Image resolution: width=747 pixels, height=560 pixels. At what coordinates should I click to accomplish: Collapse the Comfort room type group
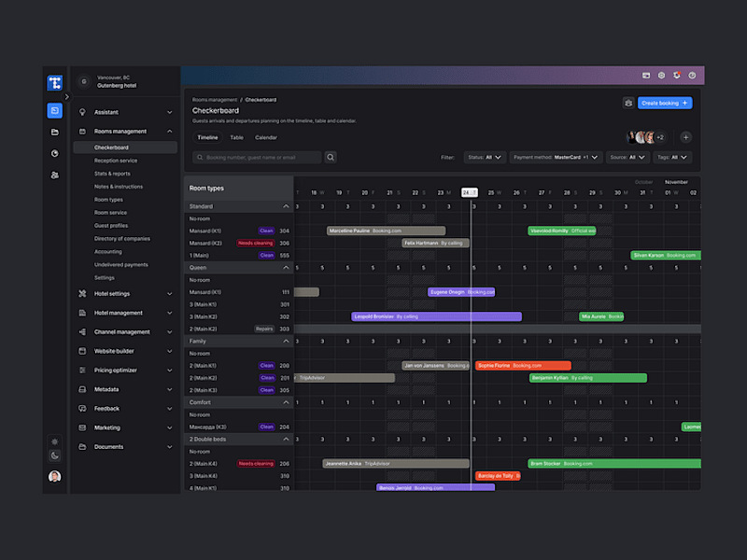pyautogui.click(x=286, y=402)
